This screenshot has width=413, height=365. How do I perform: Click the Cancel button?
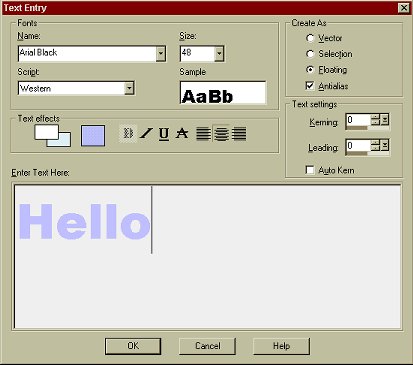click(x=207, y=346)
